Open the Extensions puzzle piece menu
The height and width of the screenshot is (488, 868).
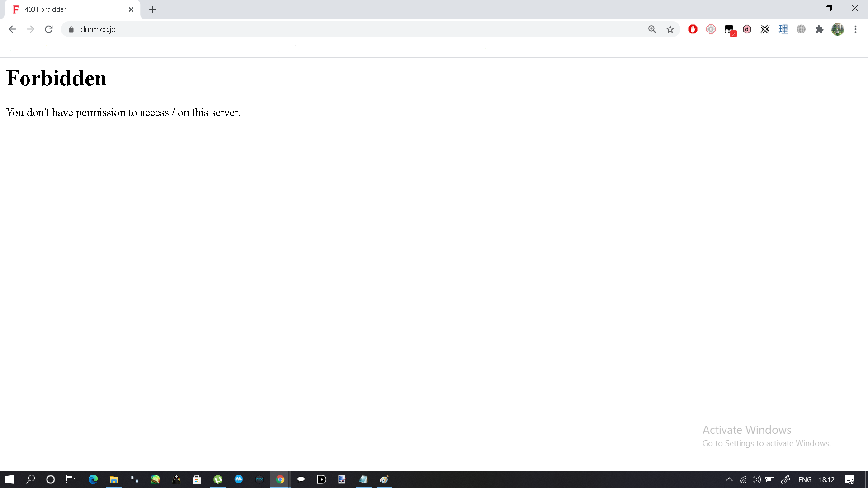pos(819,29)
